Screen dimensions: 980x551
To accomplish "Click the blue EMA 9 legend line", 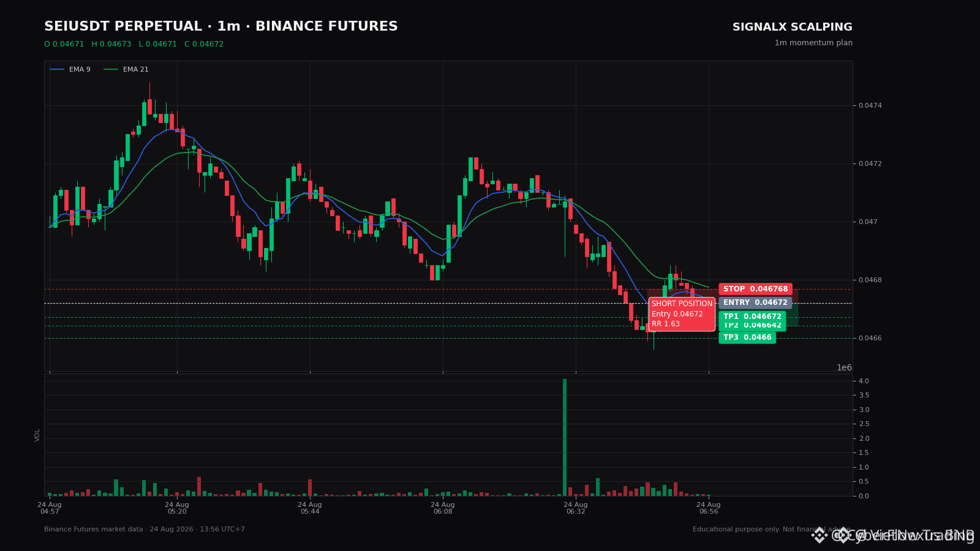I will point(57,70).
